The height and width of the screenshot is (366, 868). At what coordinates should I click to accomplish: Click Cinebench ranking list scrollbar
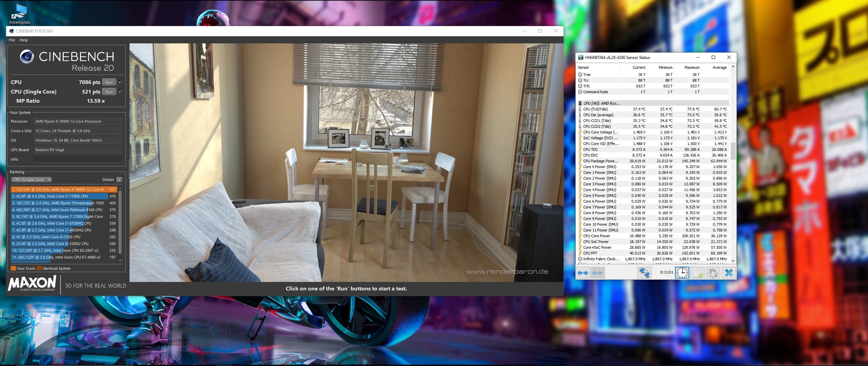(120, 222)
